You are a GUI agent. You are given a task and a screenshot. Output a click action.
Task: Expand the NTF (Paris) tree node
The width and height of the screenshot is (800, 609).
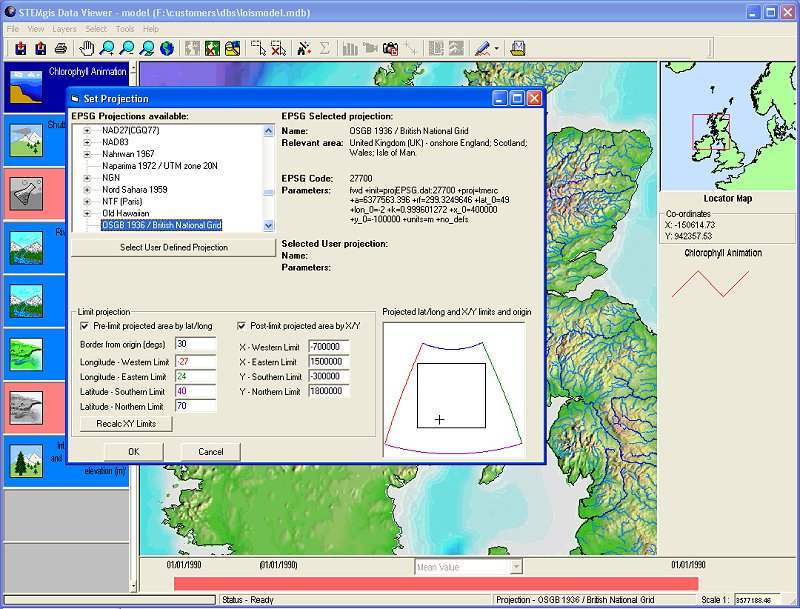88,201
